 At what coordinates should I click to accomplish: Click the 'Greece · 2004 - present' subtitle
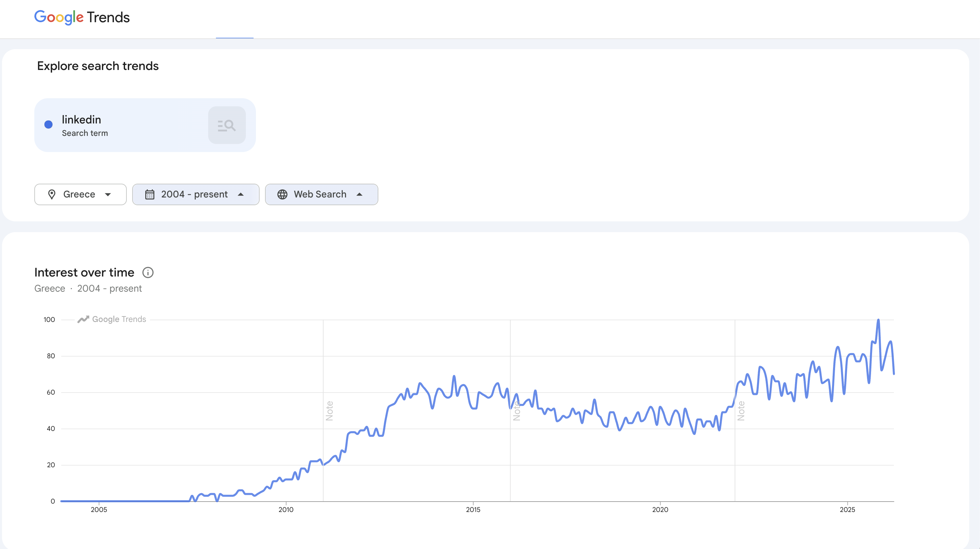[x=88, y=288]
